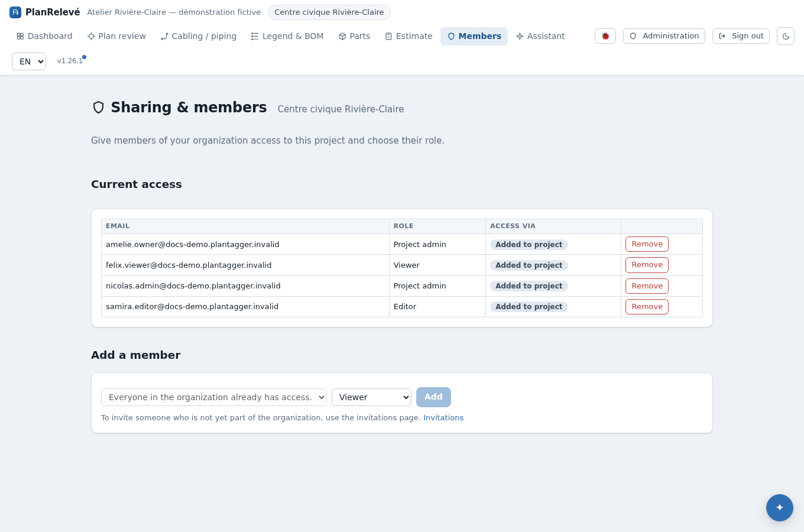Click Added to project badge for amelie
The height and width of the screenshot is (532, 804).
point(529,245)
